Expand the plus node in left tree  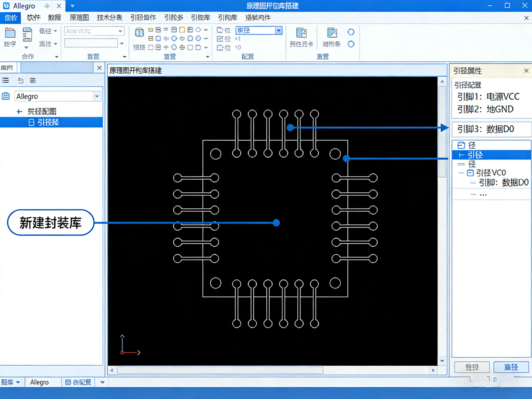click(19, 112)
